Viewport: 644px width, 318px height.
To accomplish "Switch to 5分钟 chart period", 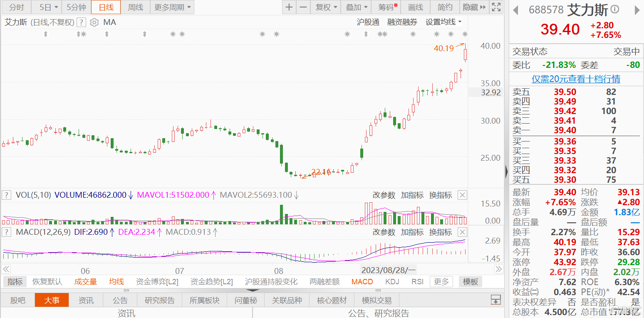I will (77, 7).
